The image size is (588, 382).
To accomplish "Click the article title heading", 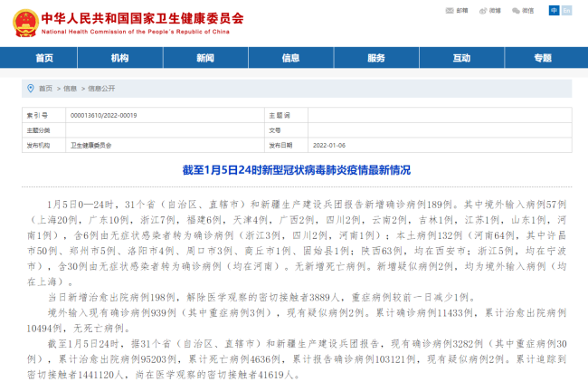I will 293,169.
